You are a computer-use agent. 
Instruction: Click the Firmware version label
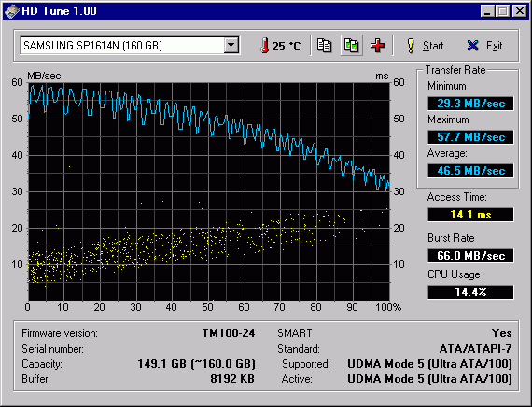pyautogui.click(x=60, y=333)
